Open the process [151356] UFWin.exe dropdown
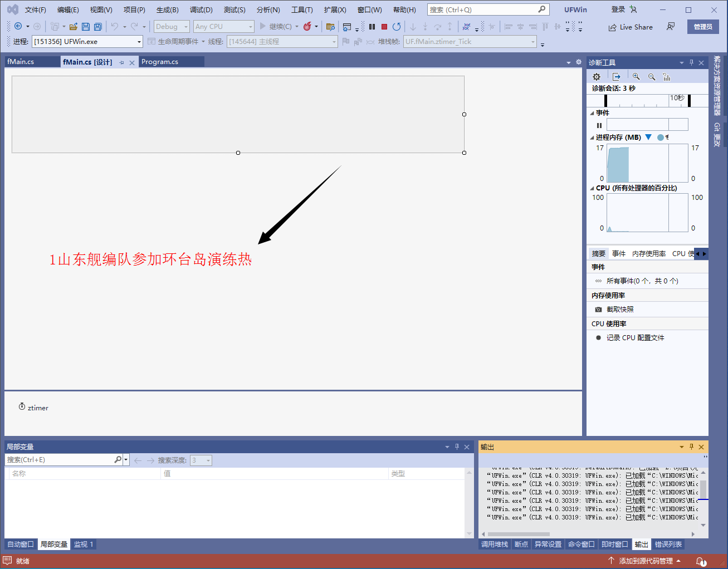 tap(87, 41)
